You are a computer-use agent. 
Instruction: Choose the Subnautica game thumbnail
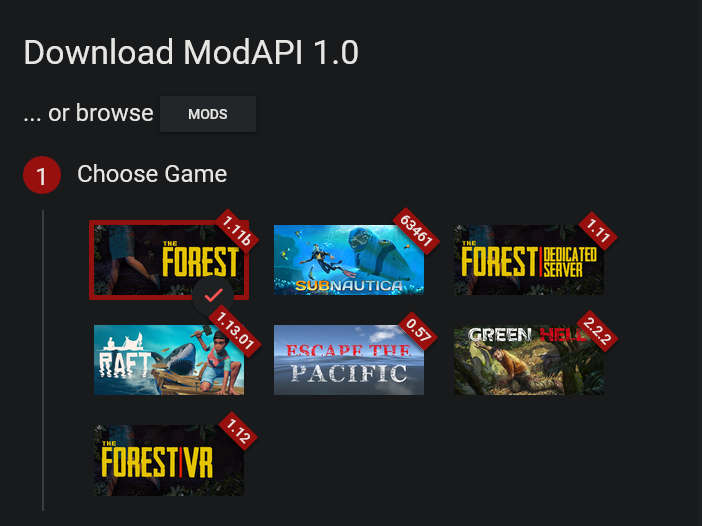click(x=349, y=260)
